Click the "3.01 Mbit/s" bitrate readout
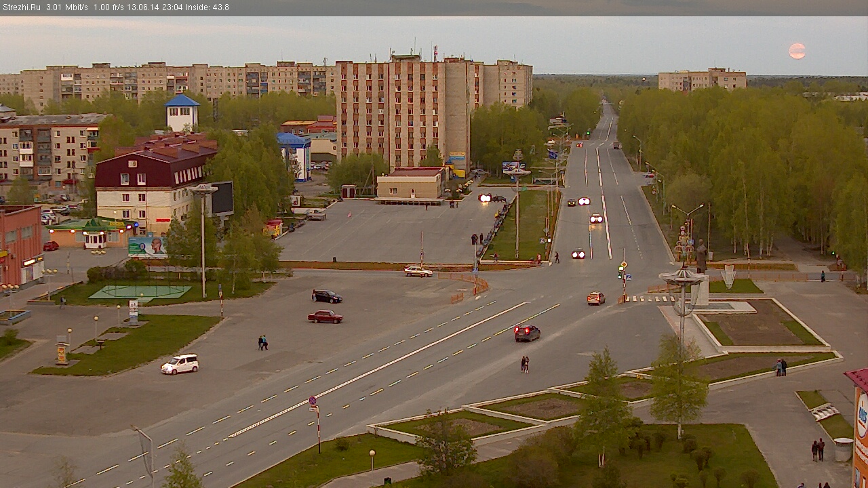Image resolution: width=868 pixels, height=488 pixels. pyautogui.click(x=67, y=7)
